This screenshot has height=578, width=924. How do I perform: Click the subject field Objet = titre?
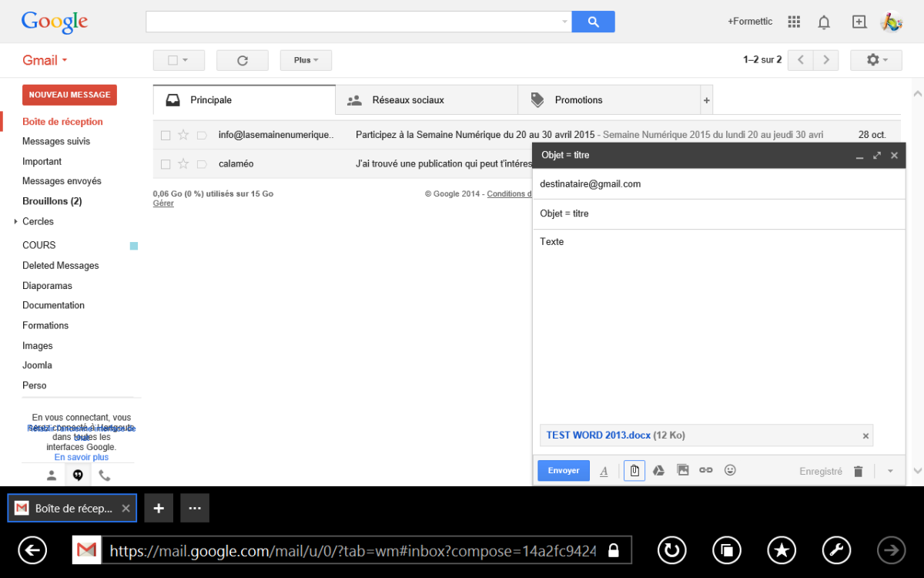[x=718, y=213]
